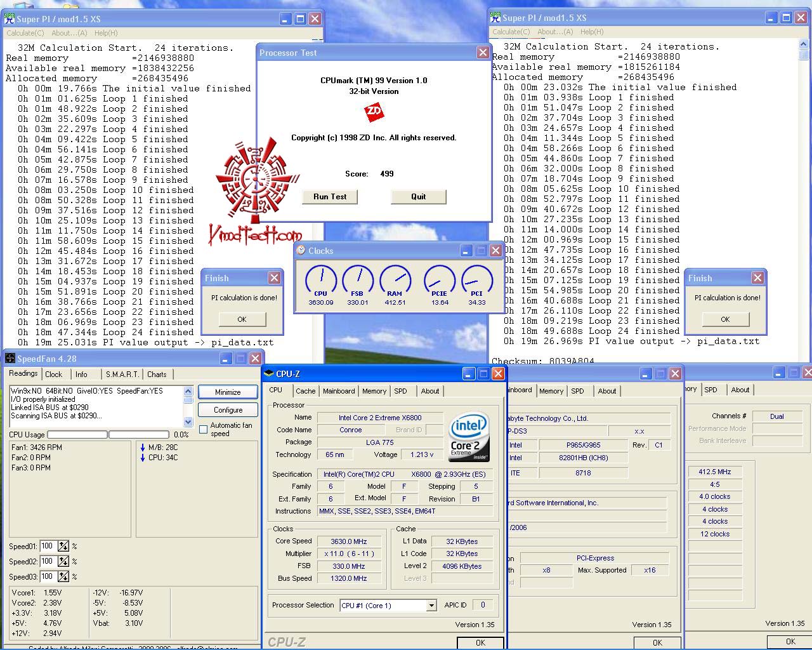
Task: Close the Clocks window
Action: coord(496,251)
